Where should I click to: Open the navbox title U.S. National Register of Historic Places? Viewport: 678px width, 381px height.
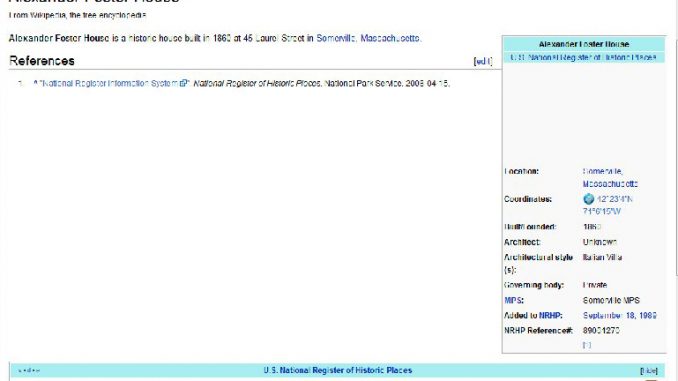click(338, 370)
